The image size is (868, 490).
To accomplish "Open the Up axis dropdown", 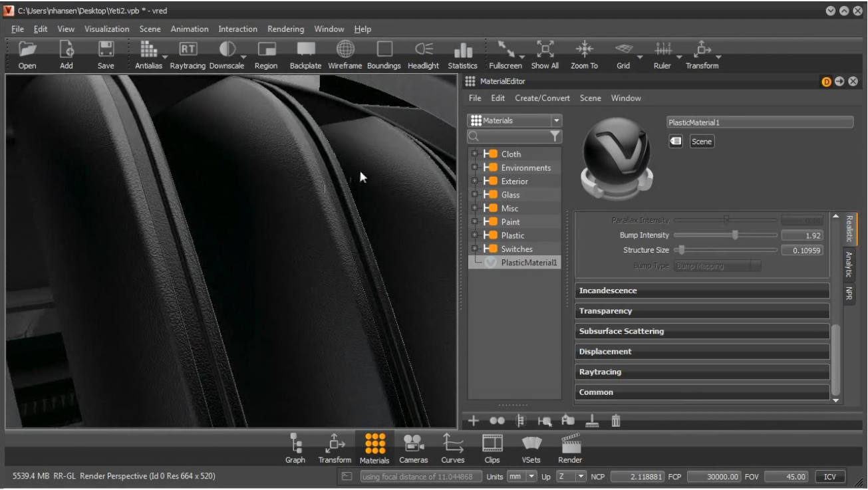I will (571, 477).
